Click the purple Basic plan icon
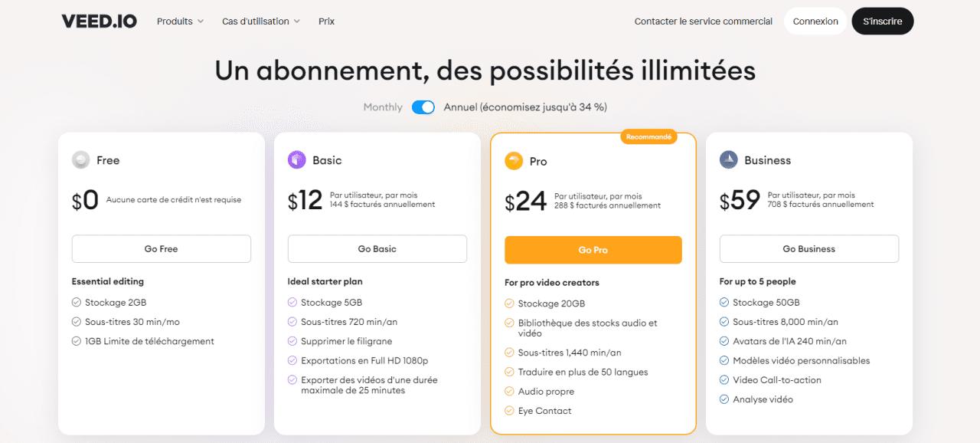980x443 pixels. coord(296,160)
